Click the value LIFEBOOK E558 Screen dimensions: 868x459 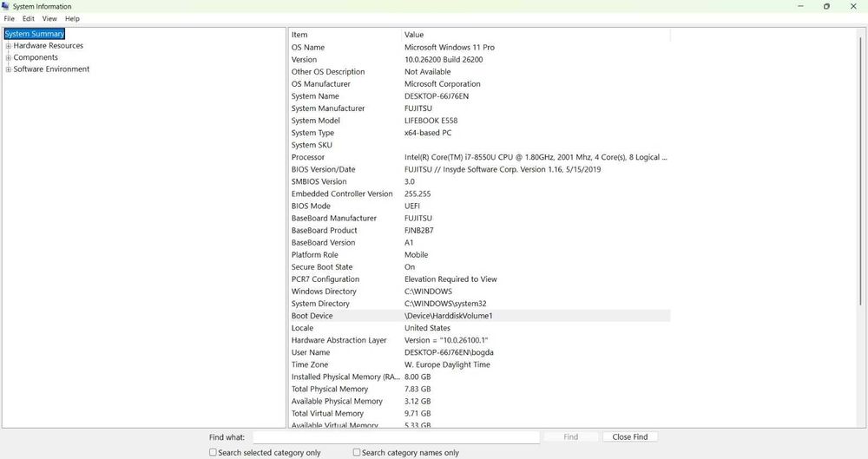(431, 120)
